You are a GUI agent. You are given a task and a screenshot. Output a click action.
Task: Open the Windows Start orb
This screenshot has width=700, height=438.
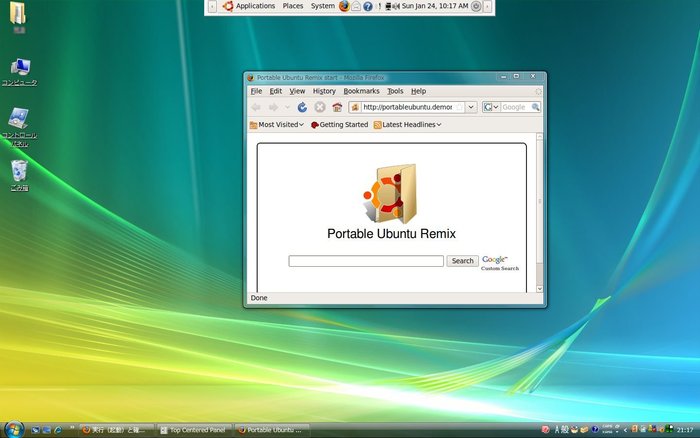point(13,430)
